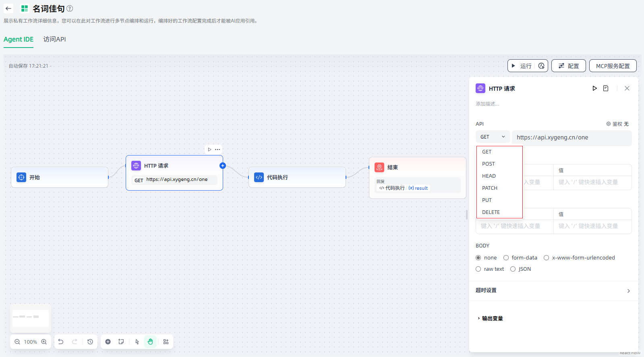Select the form-data body option
Image resolution: width=644 pixels, height=357 pixels.
(506, 258)
